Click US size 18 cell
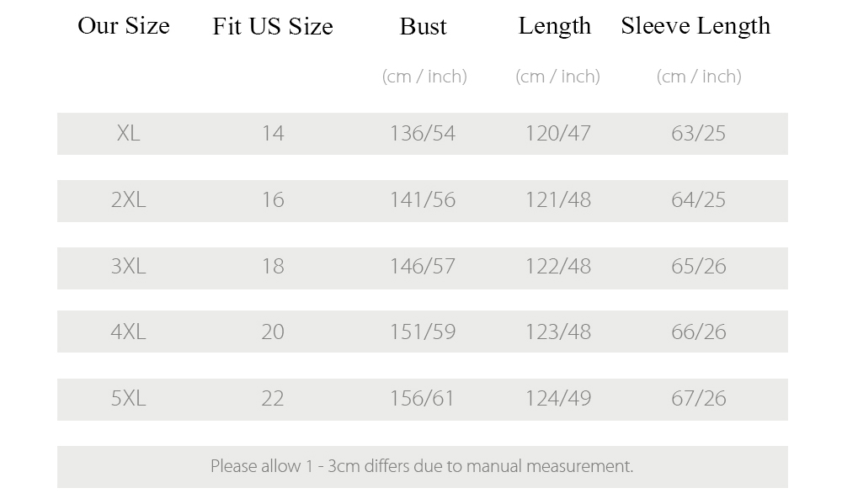 point(273,266)
